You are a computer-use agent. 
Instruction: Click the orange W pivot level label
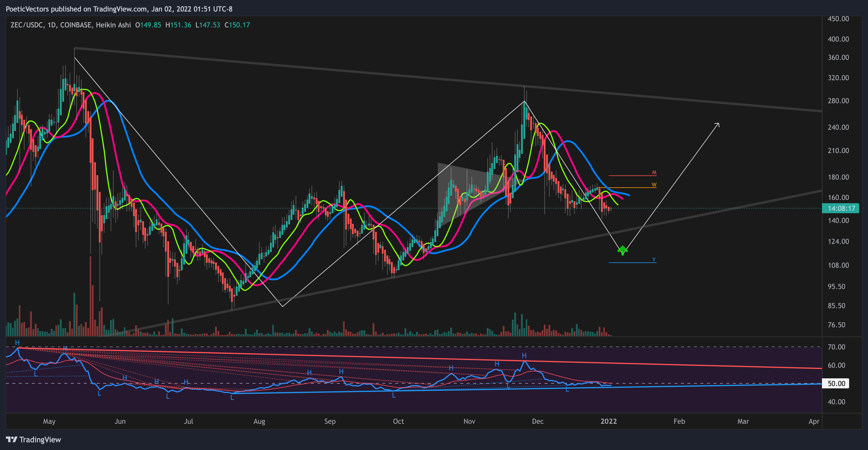pos(654,185)
